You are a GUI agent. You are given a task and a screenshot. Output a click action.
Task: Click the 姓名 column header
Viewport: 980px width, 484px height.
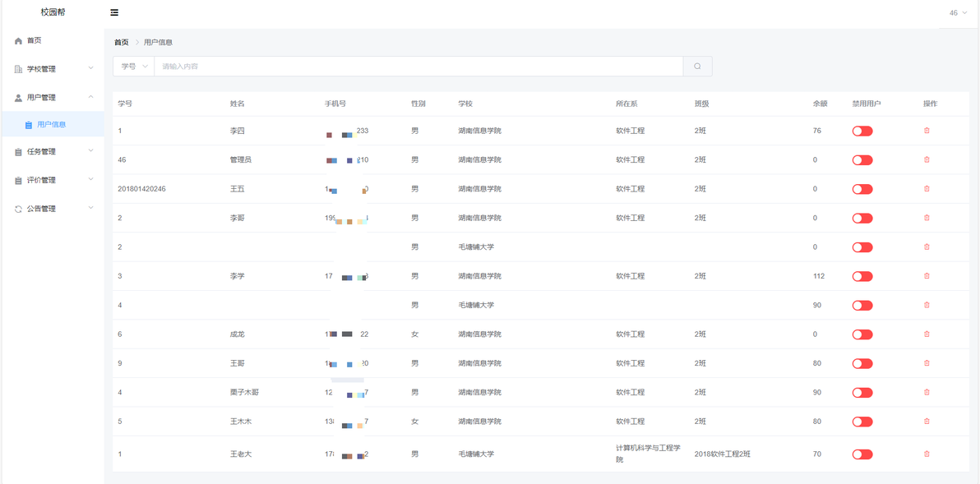238,104
